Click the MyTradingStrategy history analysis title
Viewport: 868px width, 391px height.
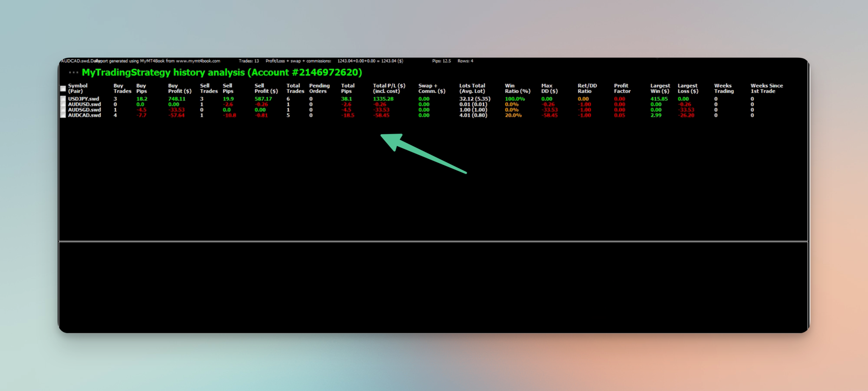coord(222,72)
